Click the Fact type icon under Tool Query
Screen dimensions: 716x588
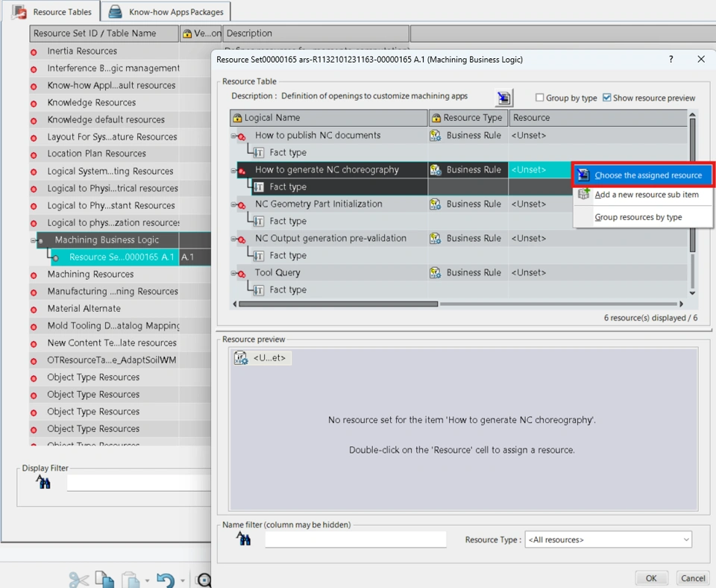pos(259,290)
